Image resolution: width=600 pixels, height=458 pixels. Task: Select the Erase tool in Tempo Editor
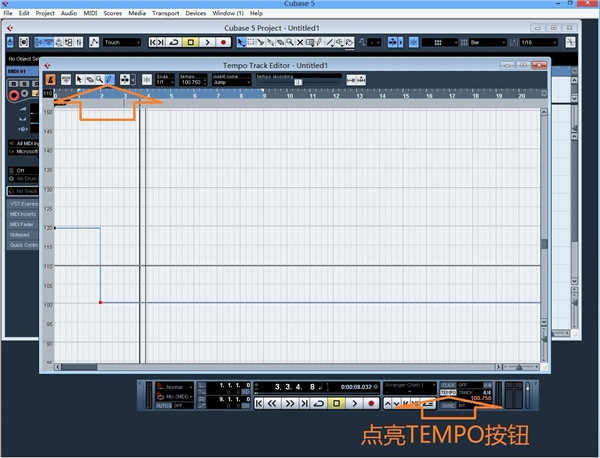tap(90, 79)
